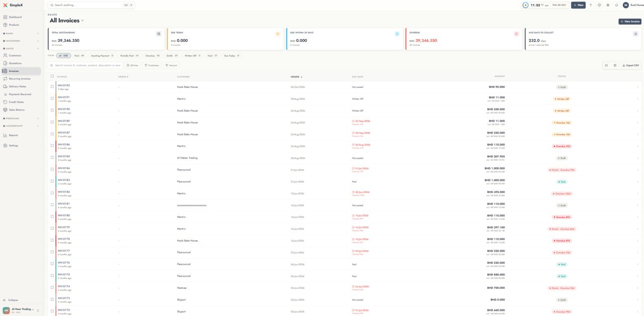The height and width of the screenshot is (316, 644).
Task: Go to Customers via its people icon
Action: [x=6, y=55]
